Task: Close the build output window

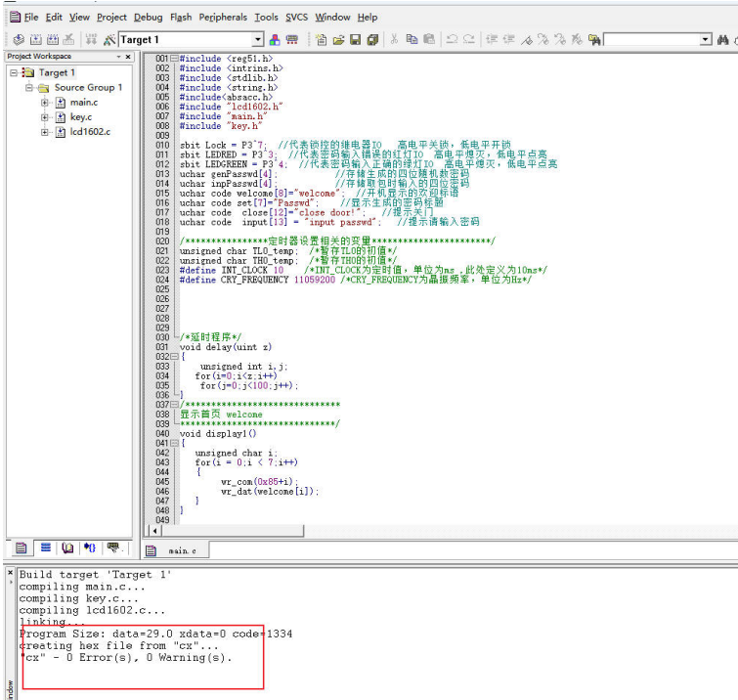Action: pyautogui.click(x=11, y=573)
